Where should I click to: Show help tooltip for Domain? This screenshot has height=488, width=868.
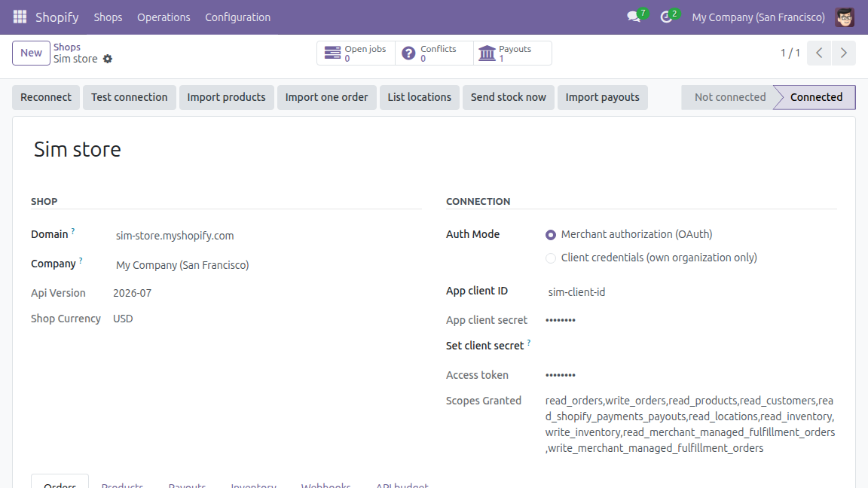tap(73, 231)
